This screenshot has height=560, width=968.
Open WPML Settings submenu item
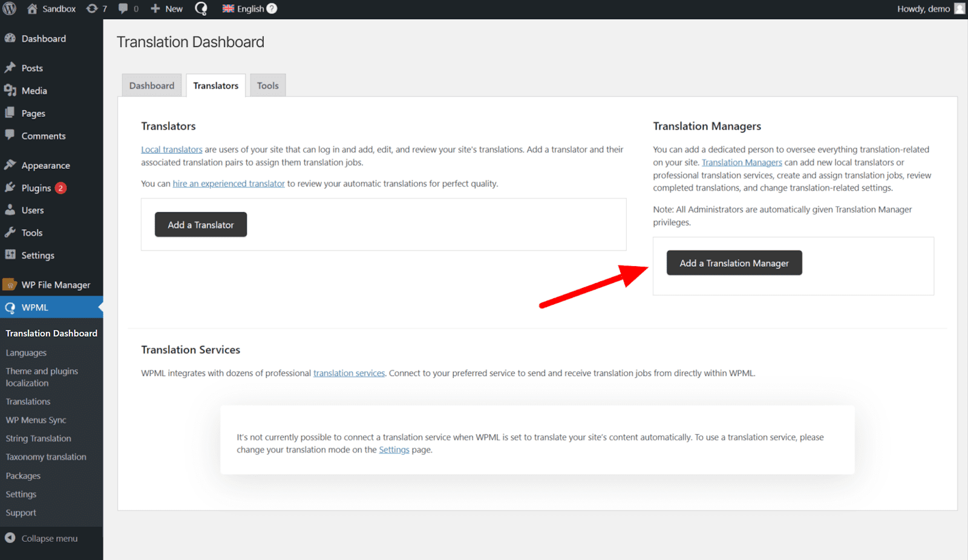click(21, 494)
